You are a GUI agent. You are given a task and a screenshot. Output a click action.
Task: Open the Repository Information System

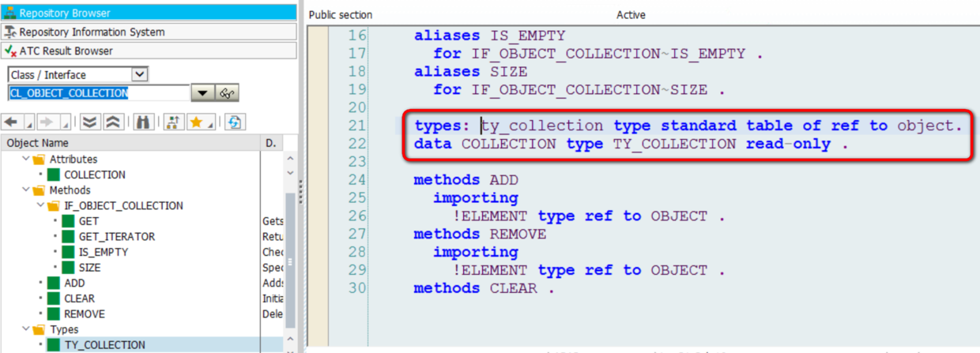coord(149,32)
